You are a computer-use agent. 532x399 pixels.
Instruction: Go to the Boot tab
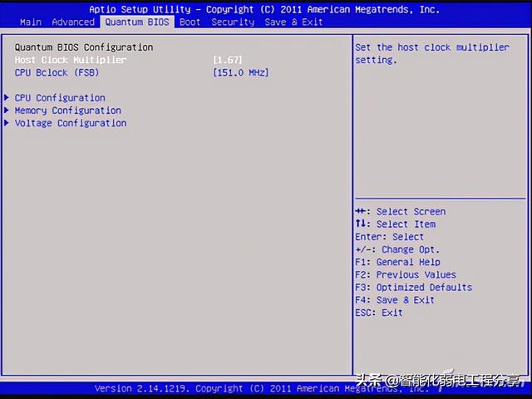(x=190, y=22)
